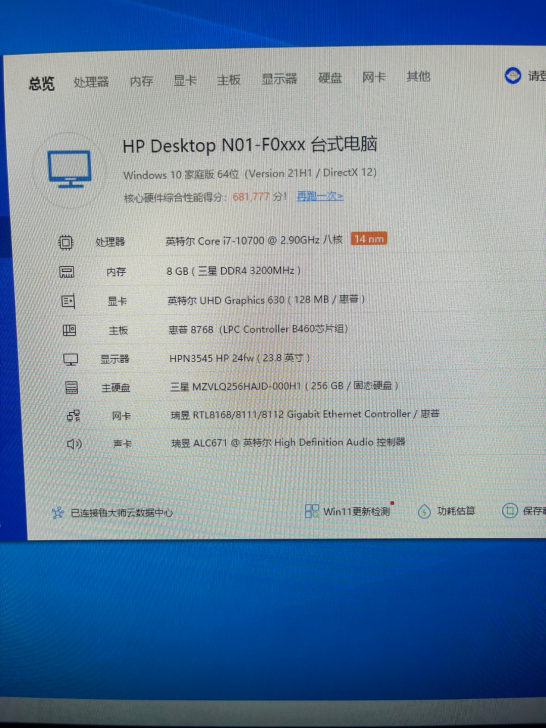
Task: Click the motherboard icon
Action: tap(69, 330)
